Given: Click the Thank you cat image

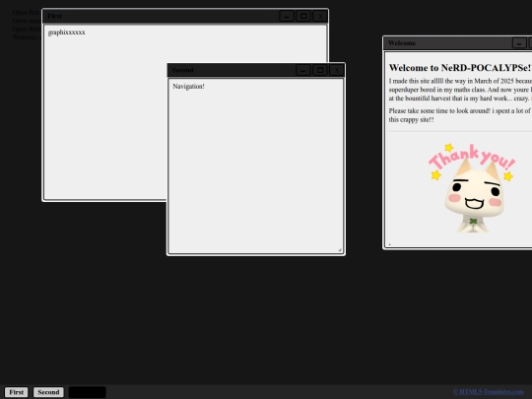Looking at the screenshot, I should point(472,188).
